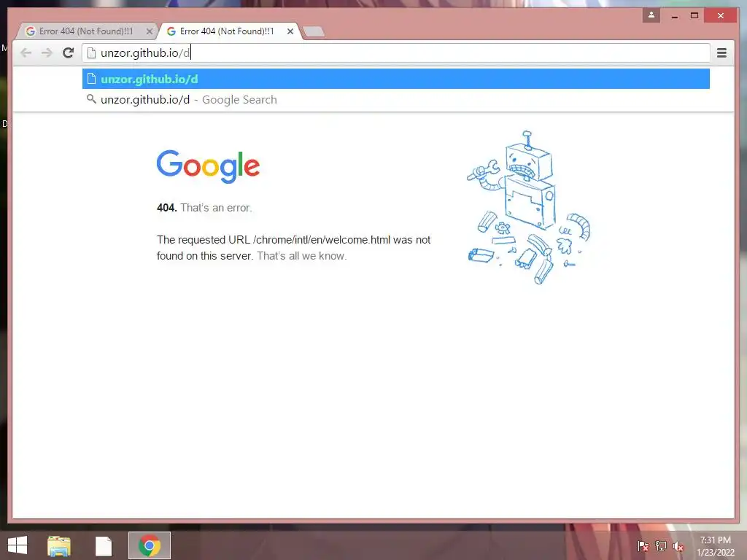Click the page icon in address bar
This screenshot has height=560, width=747.
point(91,52)
